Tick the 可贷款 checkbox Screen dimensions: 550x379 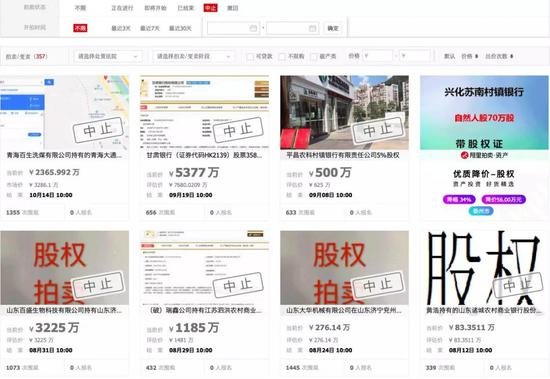tap(250, 56)
